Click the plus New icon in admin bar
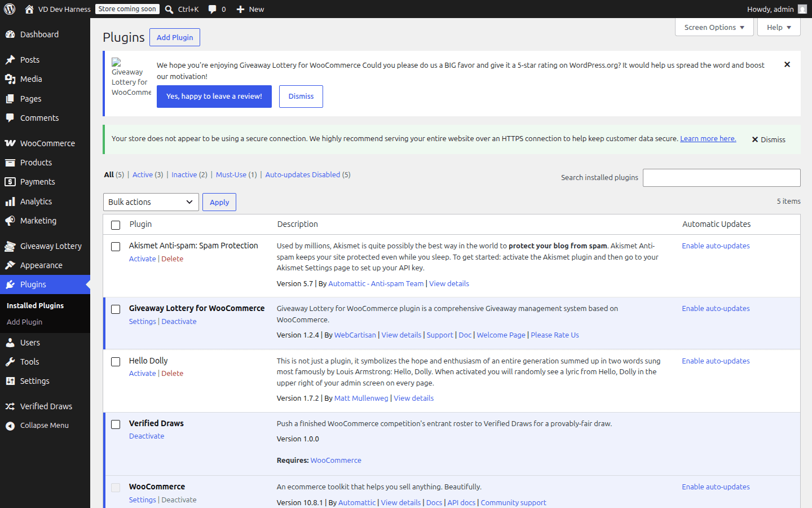 (x=240, y=9)
